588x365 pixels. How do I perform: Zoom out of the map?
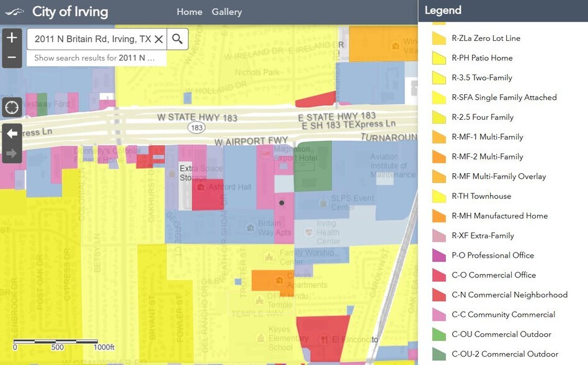click(x=12, y=58)
